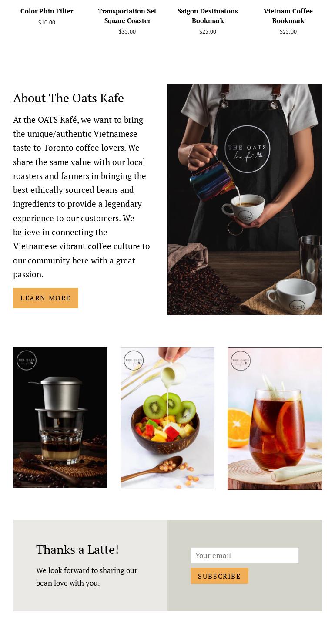Image resolution: width=335 pixels, height=644 pixels.
Task: Click the logo watermark on the iced tea photo
Action: pyautogui.click(x=241, y=361)
